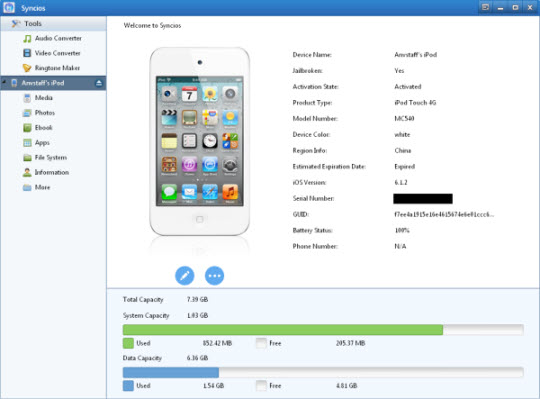
Task: Click the blue pencil edit button
Action: pyautogui.click(x=185, y=275)
